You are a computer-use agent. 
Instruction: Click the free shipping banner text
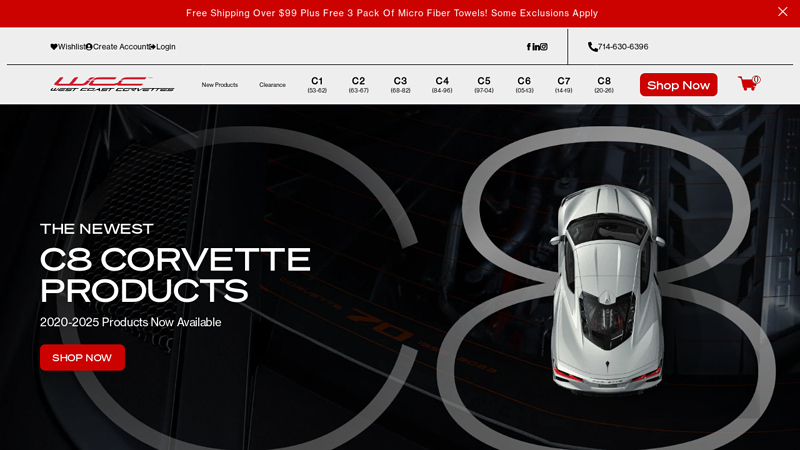point(392,13)
